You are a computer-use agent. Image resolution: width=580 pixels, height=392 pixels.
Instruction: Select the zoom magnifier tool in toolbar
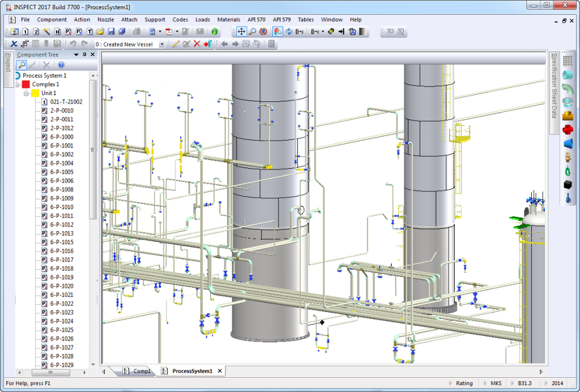coord(252,32)
